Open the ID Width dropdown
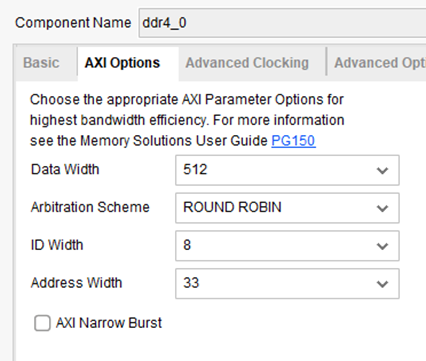This screenshot has width=426, height=361. pos(287,246)
